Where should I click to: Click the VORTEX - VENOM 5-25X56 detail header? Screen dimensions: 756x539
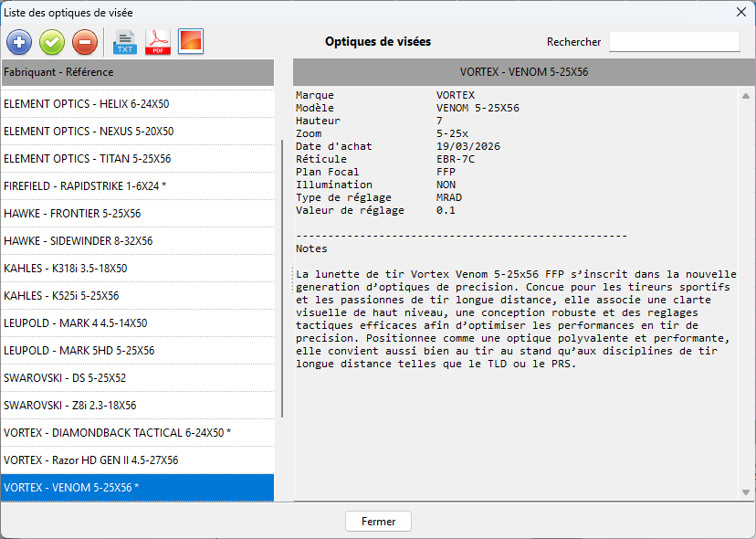tap(524, 72)
